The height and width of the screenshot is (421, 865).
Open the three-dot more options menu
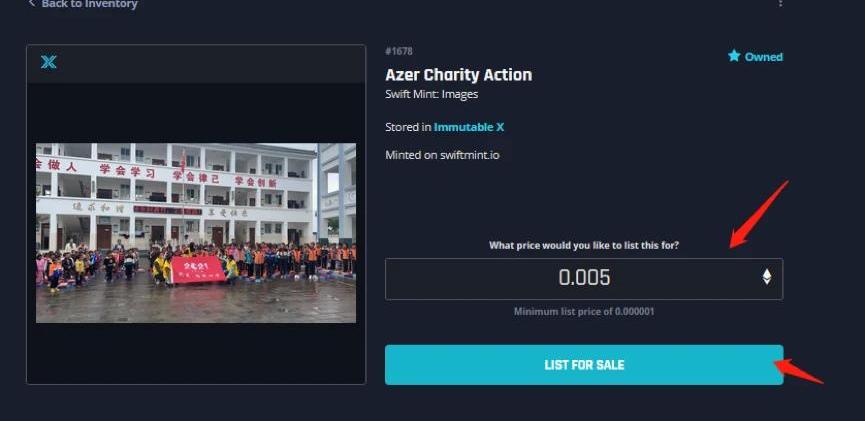pyautogui.click(x=780, y=4)
